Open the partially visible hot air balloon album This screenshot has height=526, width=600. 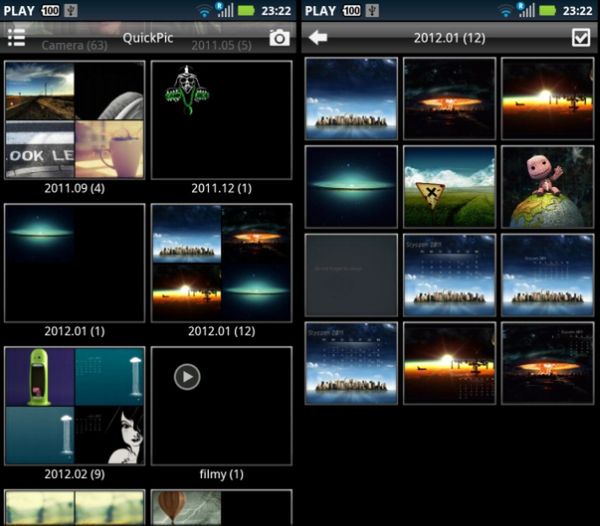point(222,508)
